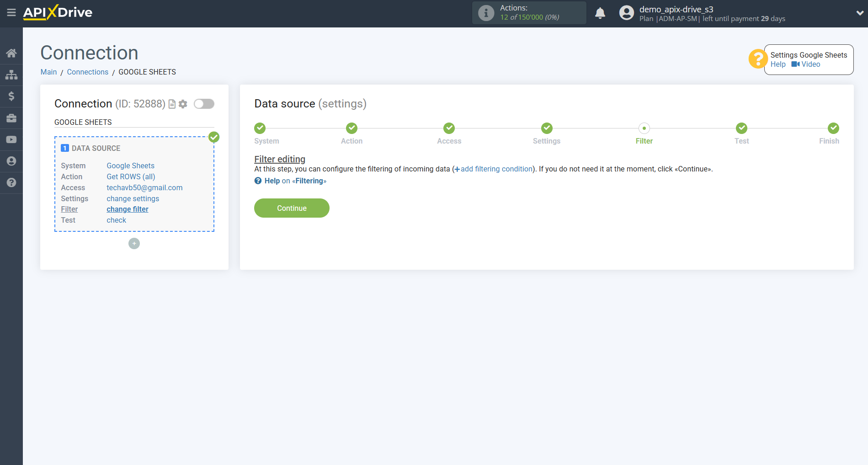Screen dimensions: 868x465
Task: Toggle the connection enable switch
Action: pyautogui.click(x=204, y=104)
